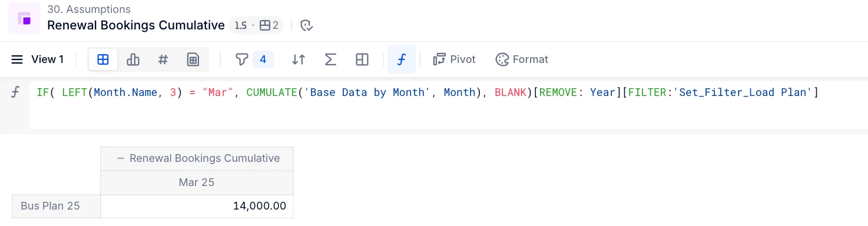
Task: Switch to the bar chart view icon
Action: 133,59
